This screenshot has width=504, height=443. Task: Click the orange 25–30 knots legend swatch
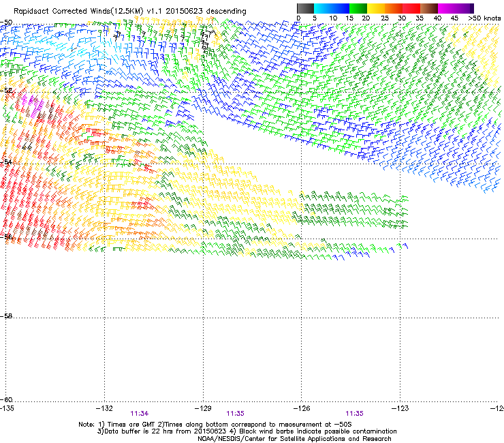[394, 8]
